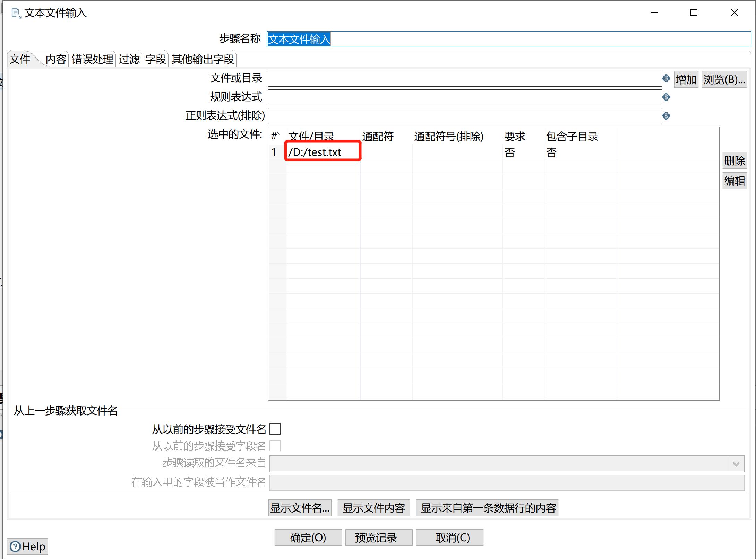This screenshot has height=559, width=756.
Task: Select row number 1 in file table
Action: coord(277,152)
